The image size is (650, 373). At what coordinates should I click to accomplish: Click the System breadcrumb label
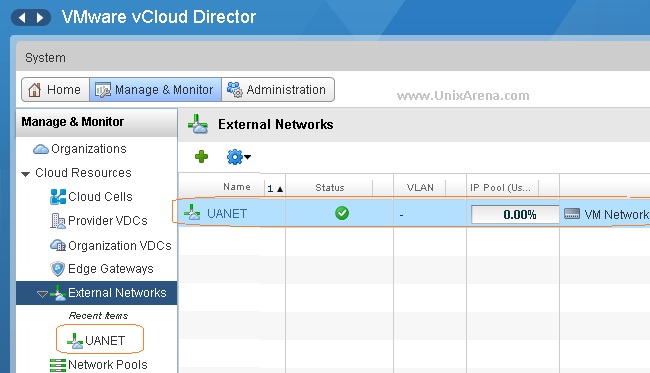pos(45,58)
